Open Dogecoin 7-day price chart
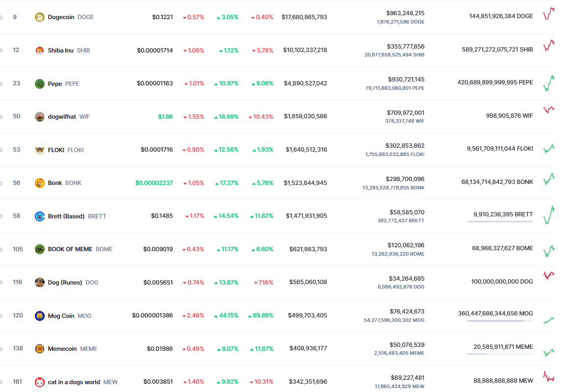Screen dimensions: 566x392 click(549, 14)
